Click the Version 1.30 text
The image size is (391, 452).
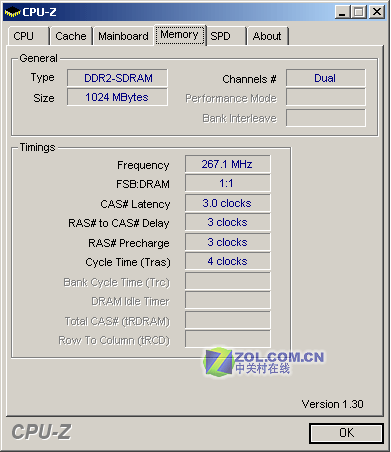pos(332,404)
